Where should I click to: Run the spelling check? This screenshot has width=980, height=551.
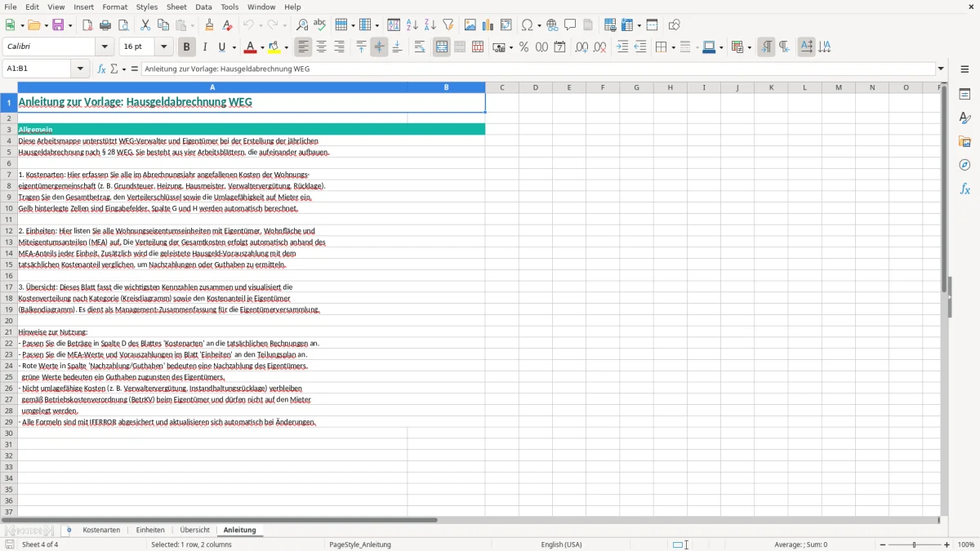(x=319, y=25)
